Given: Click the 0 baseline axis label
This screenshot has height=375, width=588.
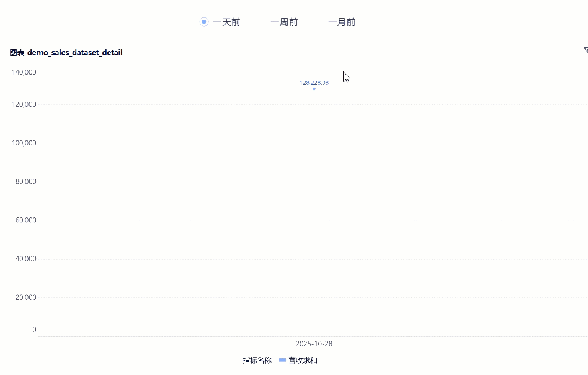Looking at the screenshot, I should tap(34, 329).
